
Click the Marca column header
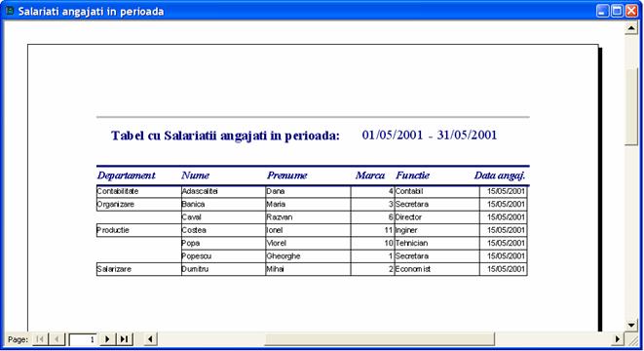[x=370, y=175]
